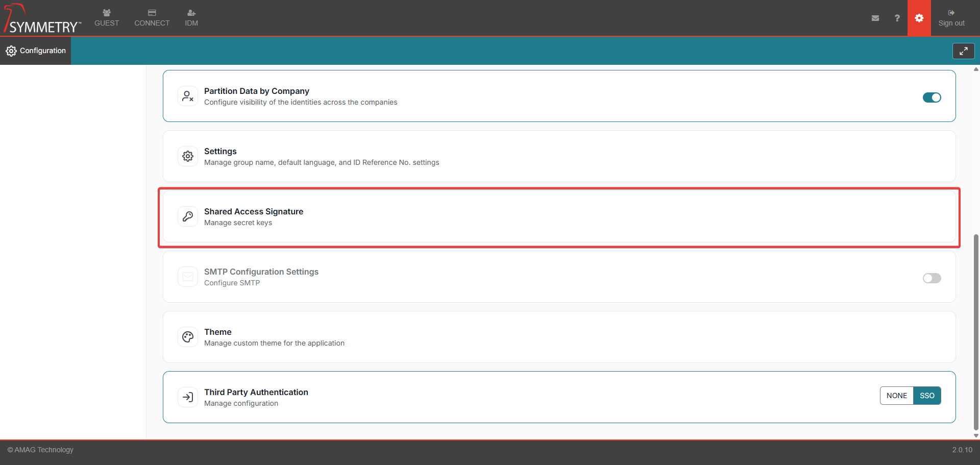Click the Shared Access Signature key icon

(x=188, y=216)
